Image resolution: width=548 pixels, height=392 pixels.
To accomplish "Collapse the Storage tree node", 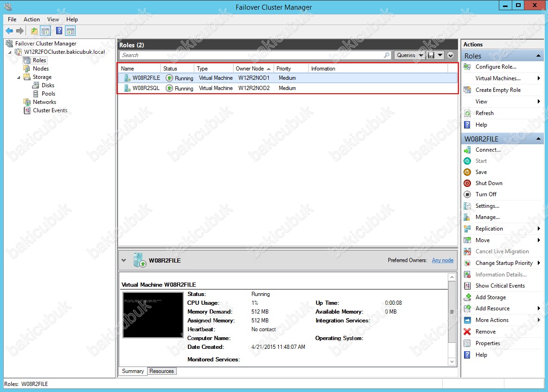I will click(x=19, y=77).
